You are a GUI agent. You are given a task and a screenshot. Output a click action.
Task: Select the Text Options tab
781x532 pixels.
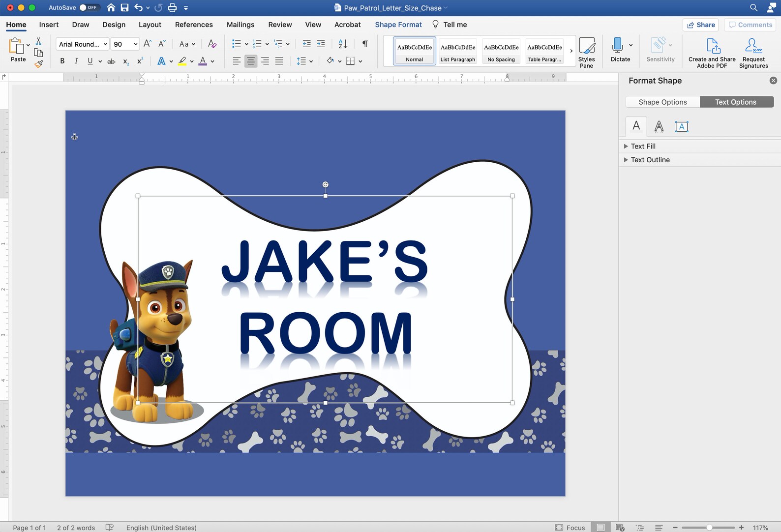click(x=736, y=102)
